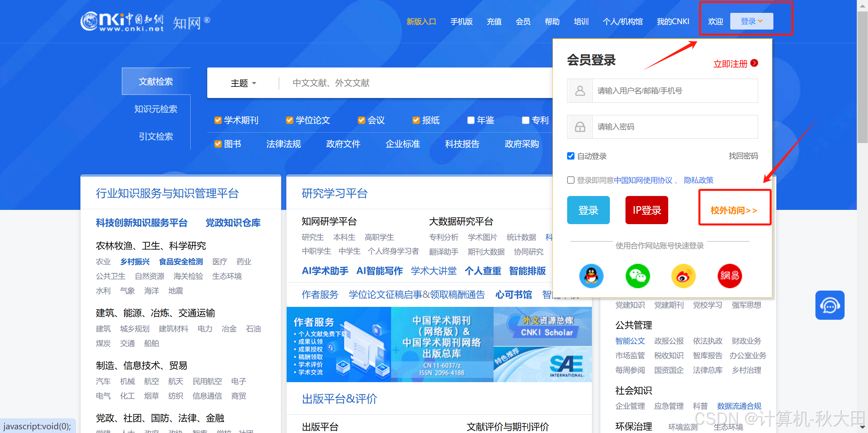Check the usage agreement consent checkbox

tap(571, 180)
